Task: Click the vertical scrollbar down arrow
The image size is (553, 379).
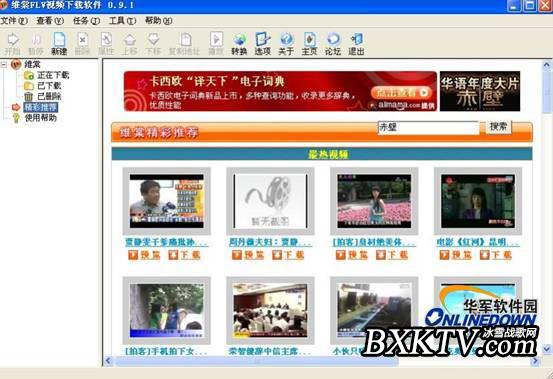Action: click(547, 349)
